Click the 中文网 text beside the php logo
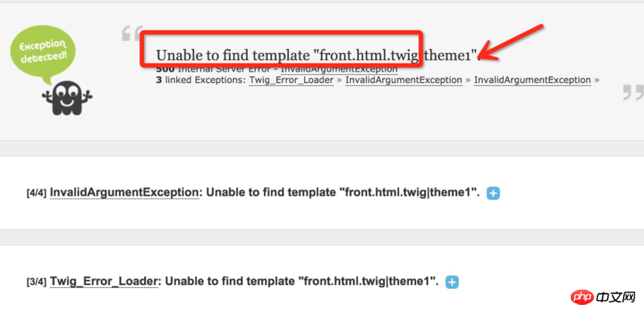 (x=617, y=297)
